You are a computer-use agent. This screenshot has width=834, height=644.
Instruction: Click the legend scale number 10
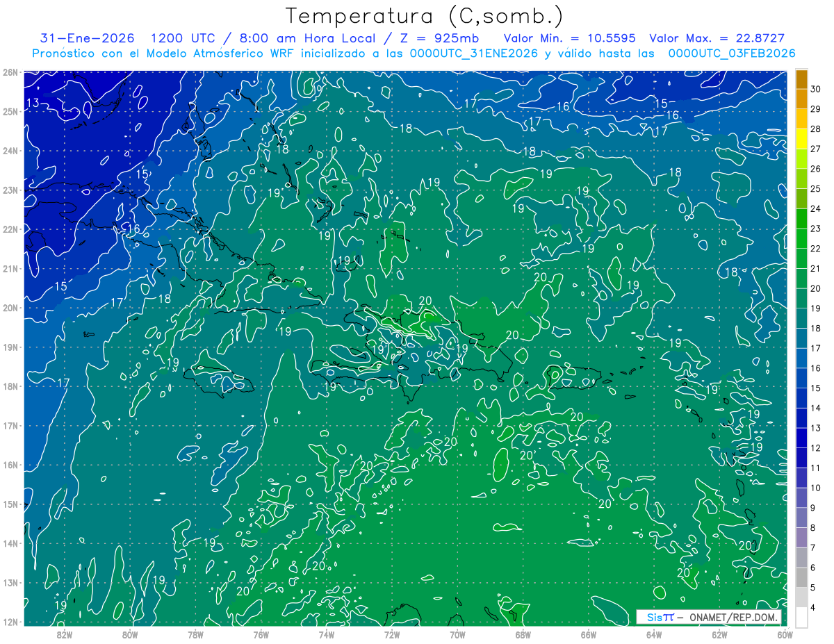[815, 488]
